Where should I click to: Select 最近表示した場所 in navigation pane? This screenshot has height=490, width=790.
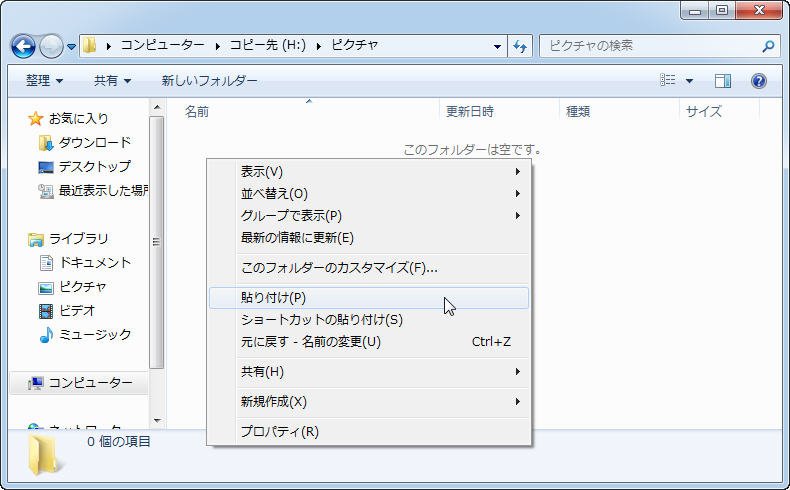click(x=103, y=190)
